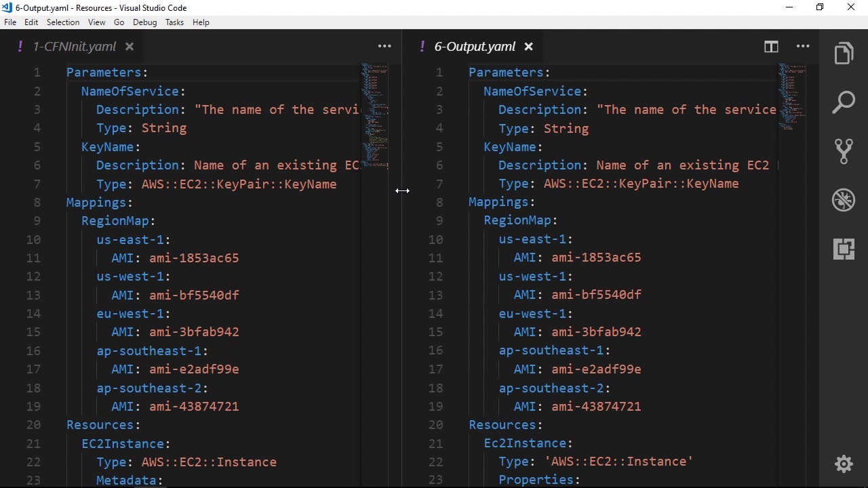Click line number 12 in 1-CFNInit.yaml gutter
This screenshot has height=488, width=868.
click(x=34, y=277)
